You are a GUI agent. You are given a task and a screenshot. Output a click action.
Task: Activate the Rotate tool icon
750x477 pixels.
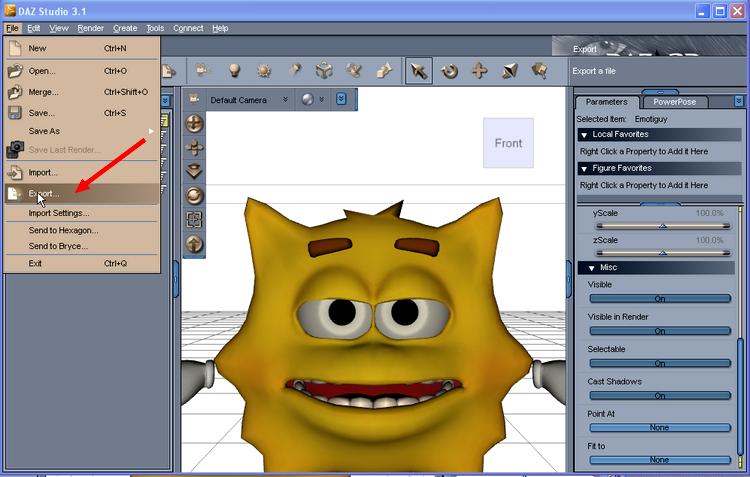tap(450, 71)
